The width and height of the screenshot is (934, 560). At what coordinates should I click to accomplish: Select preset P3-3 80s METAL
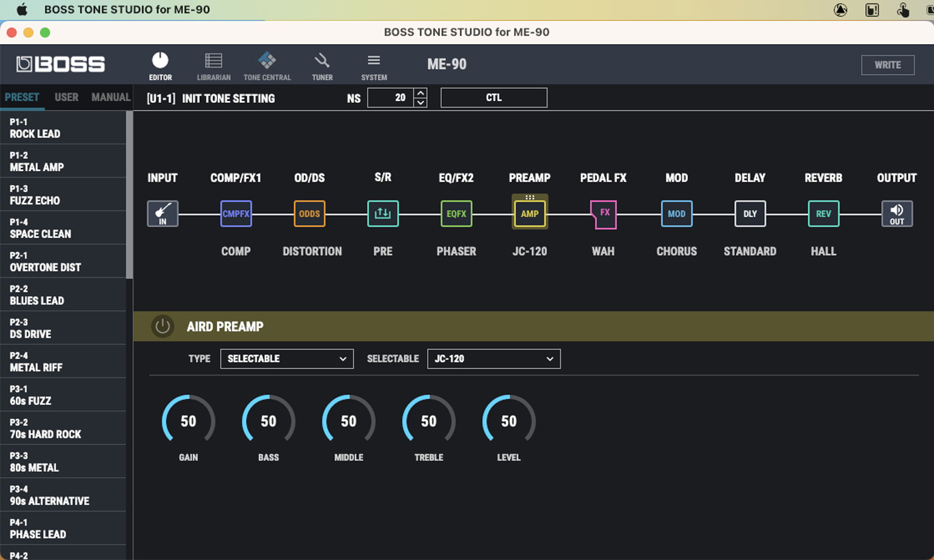[63, 462]
